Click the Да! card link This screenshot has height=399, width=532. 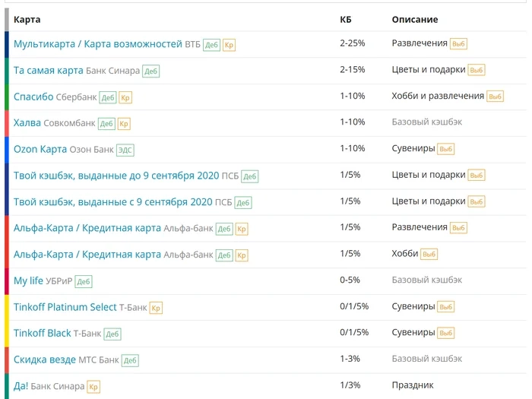(21, 386)
